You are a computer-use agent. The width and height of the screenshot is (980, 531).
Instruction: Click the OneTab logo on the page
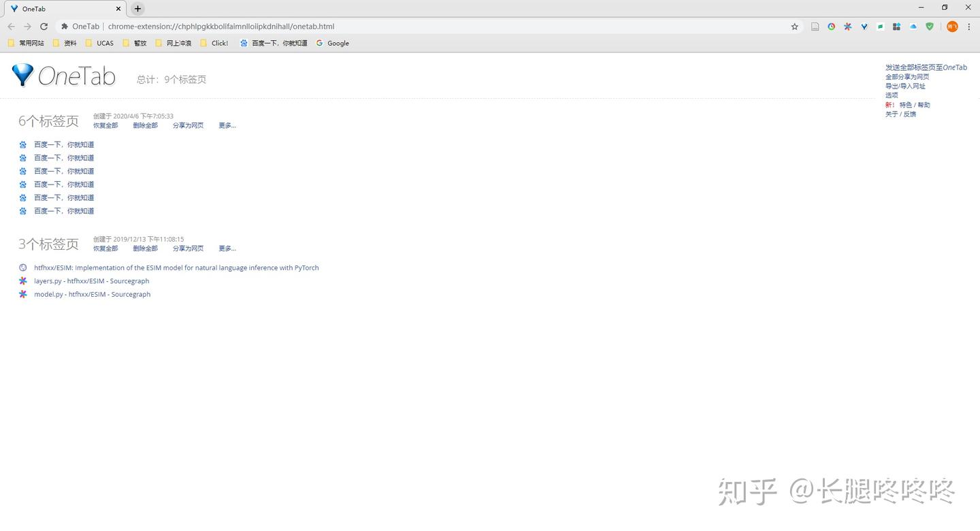click(63, 76)
